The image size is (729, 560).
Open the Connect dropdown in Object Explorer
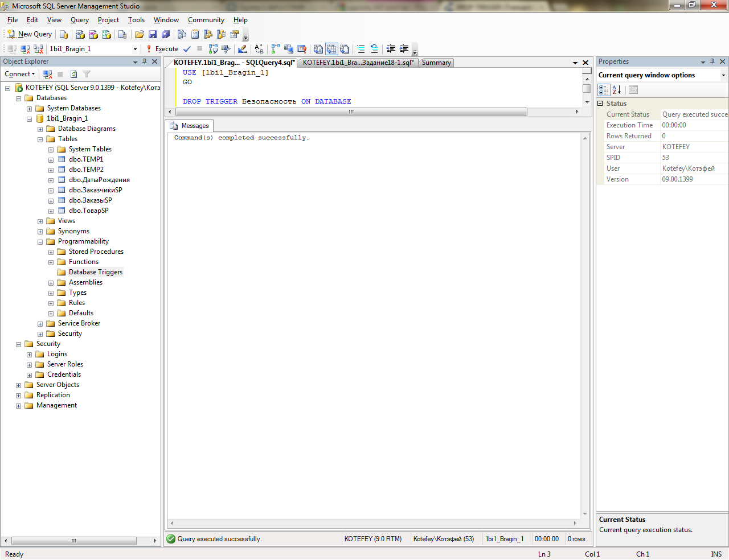pos(20,74)
